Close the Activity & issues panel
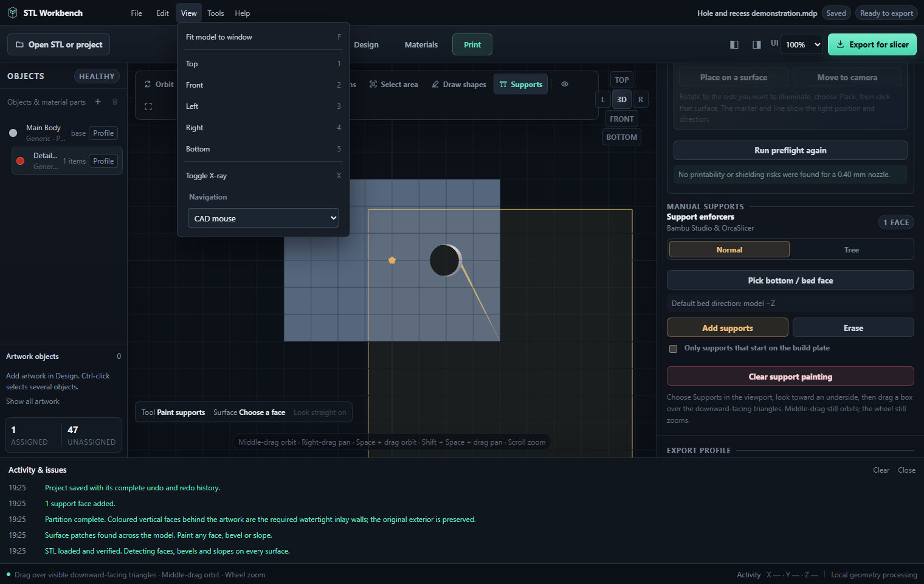The image size is (924, 584). (906, 470)
